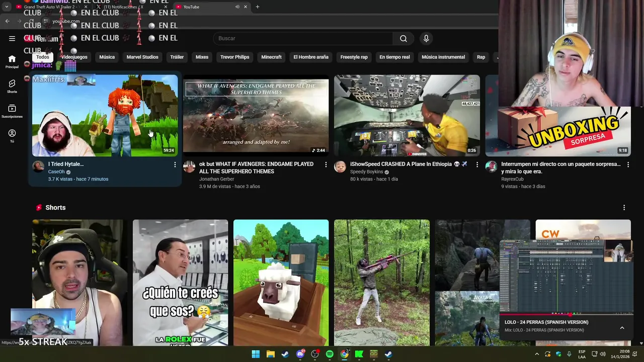Open the Jonathan Gerber channel avatar
This screenshot has height=362, width=644.
point(189,167)
